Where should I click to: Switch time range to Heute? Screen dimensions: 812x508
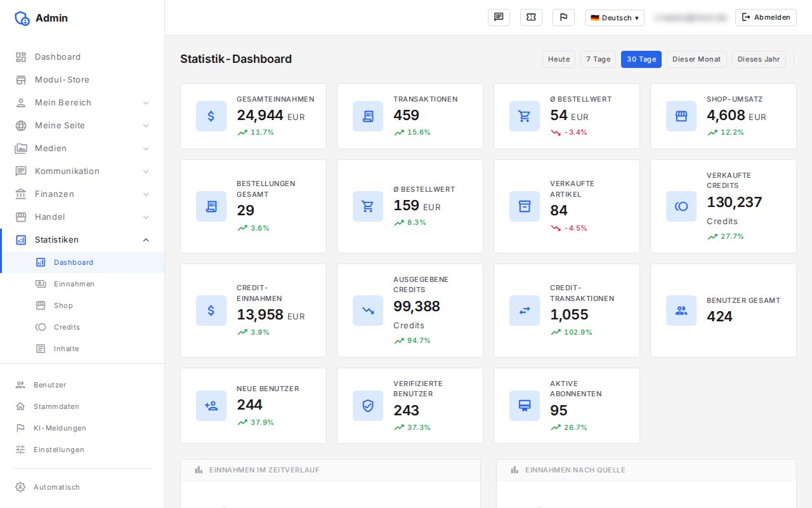559,59
